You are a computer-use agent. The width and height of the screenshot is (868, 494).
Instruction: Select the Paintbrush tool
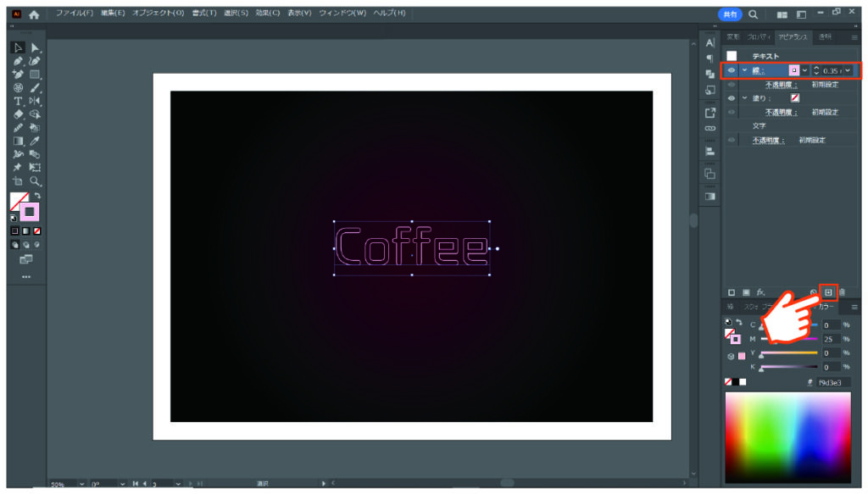click(35, 87)
